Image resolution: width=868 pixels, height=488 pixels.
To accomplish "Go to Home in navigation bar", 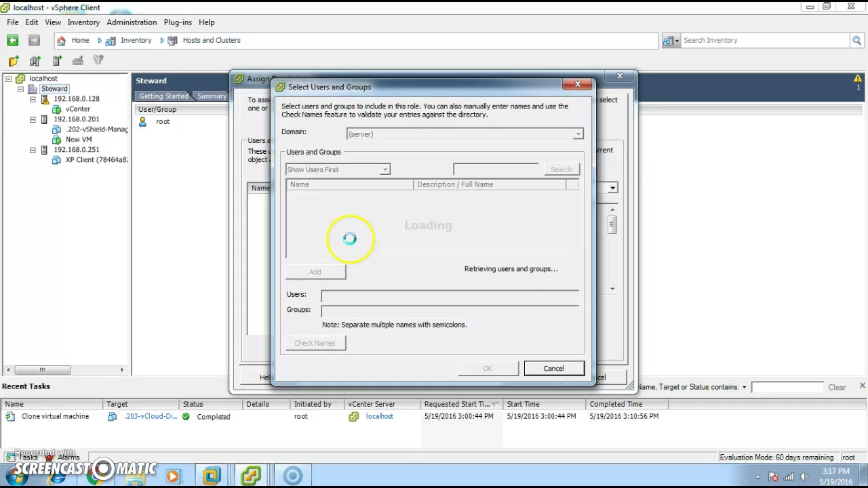I will tap(73, 41).
